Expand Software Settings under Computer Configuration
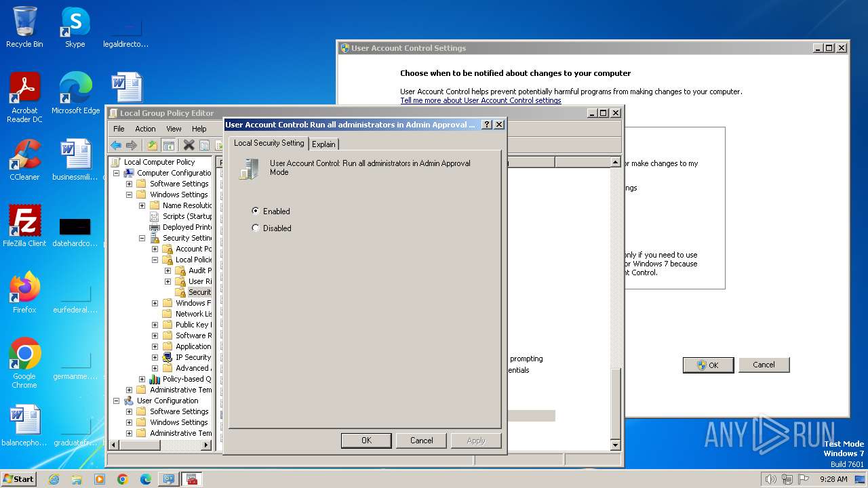Image resolution: width=868 pixels, height=488 pixels. tap(129, 184)
